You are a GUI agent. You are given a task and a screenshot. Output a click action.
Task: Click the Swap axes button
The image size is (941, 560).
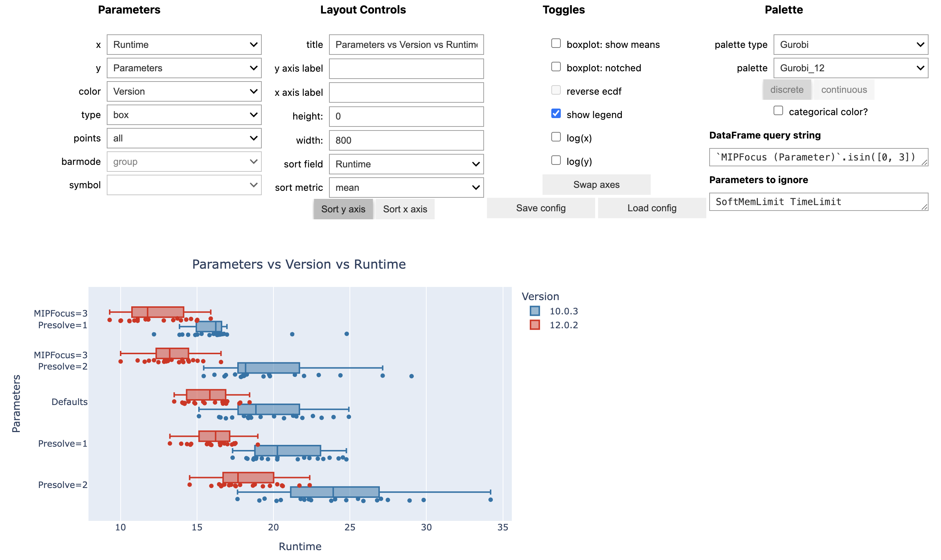[596, 185]
